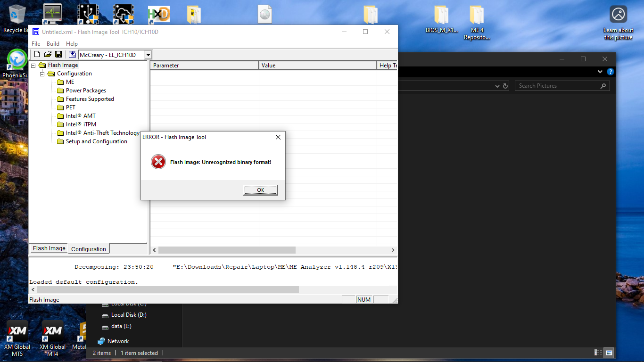Click the Value column header

tap(318, 66)
